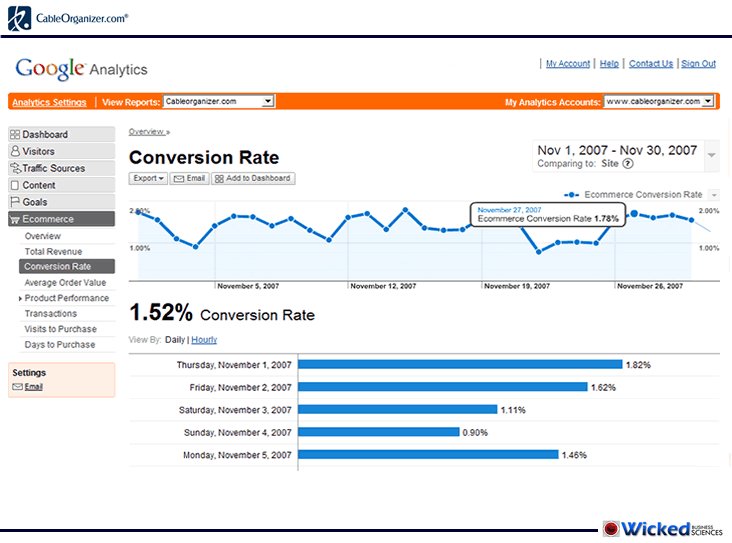Click the Ecommerce shopping cart icon

pyautogui.click(x=15, y=220)
